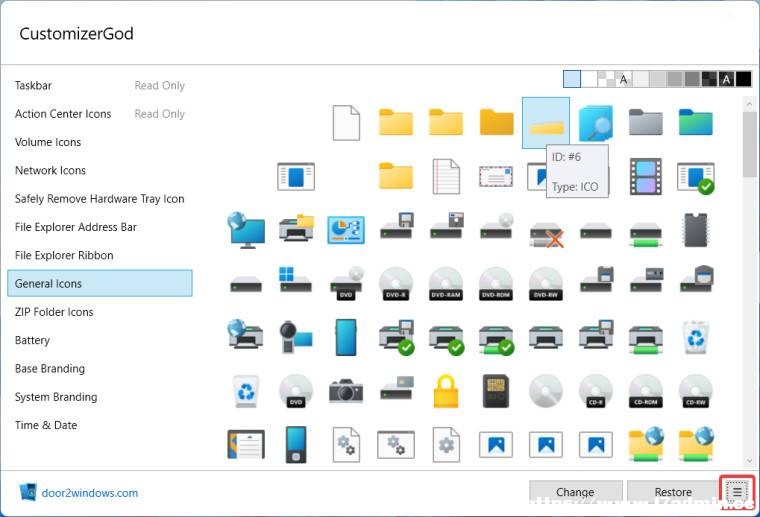
Task: Choose the camcorder icon
Action: tap(296, 337)
